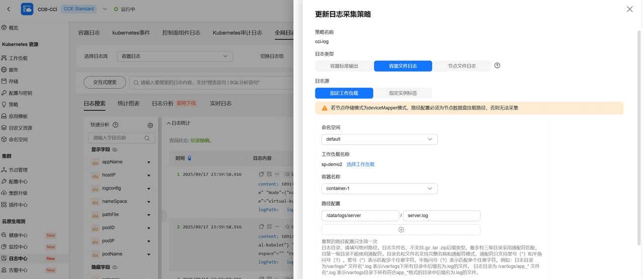The height and width of the screenshot is (279, 644).
Task: Click the file name field server.log
Action: coord(442,216)
